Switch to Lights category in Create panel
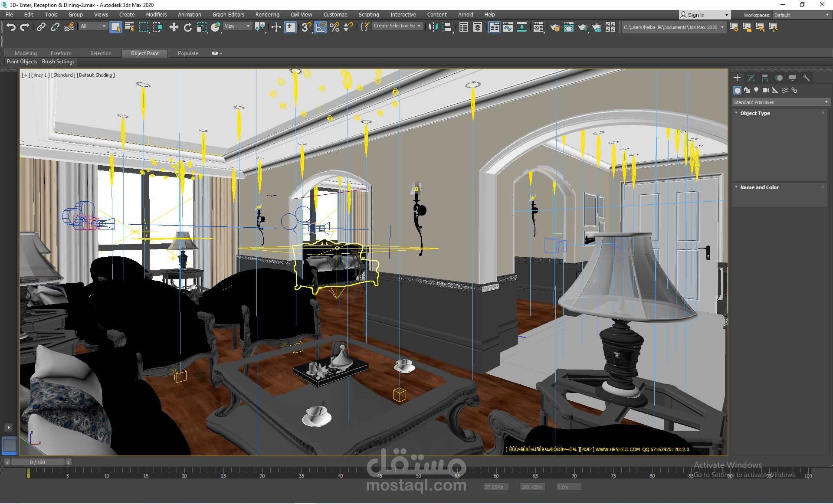Image resolution: width=833 pixels, height=504 pixels. (756, 90)
